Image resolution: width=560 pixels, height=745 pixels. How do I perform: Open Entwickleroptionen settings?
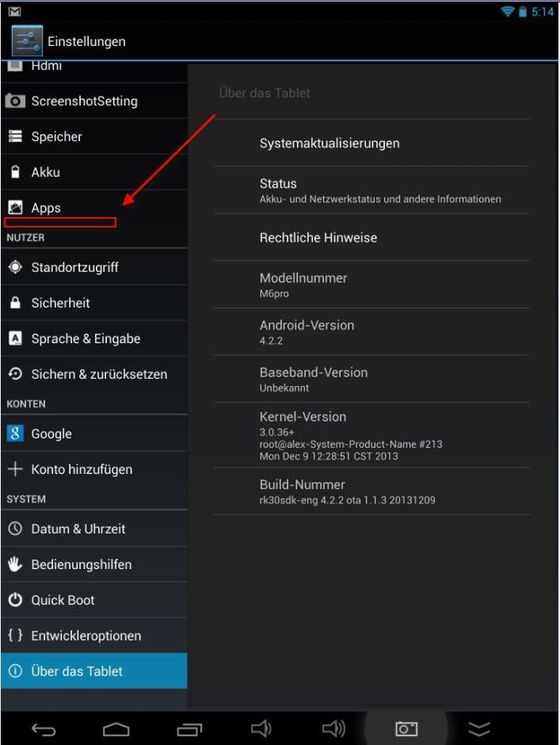click(94, 636)
